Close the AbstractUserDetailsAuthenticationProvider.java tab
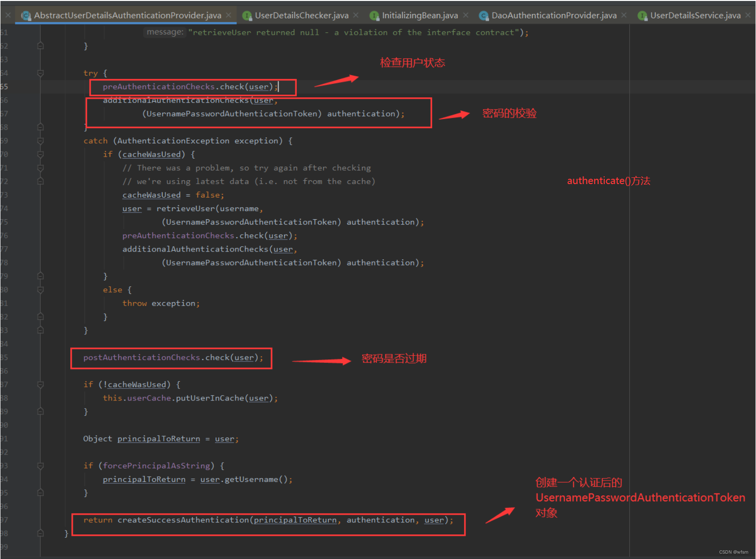The height and width of the screenshot is (559, 756). (229, 15)
